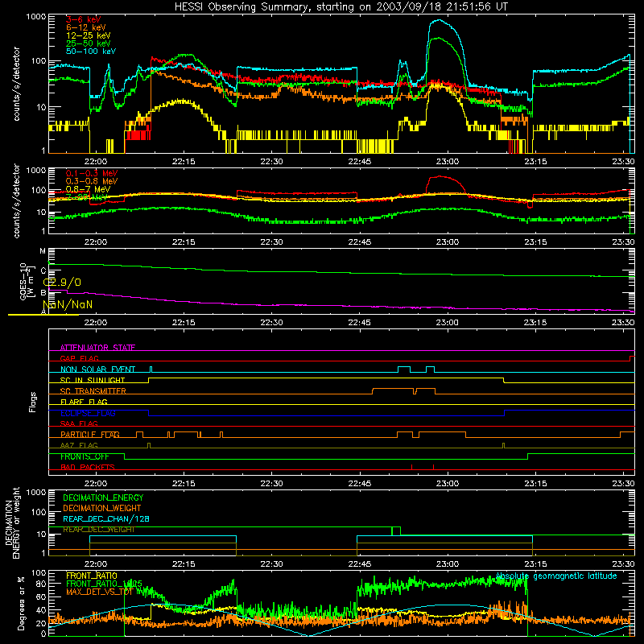The height and width of the screenshot is (644, 644).
Task: Click the 22:30 tick under the decimation panel
Action: click(x=271, y=564)
